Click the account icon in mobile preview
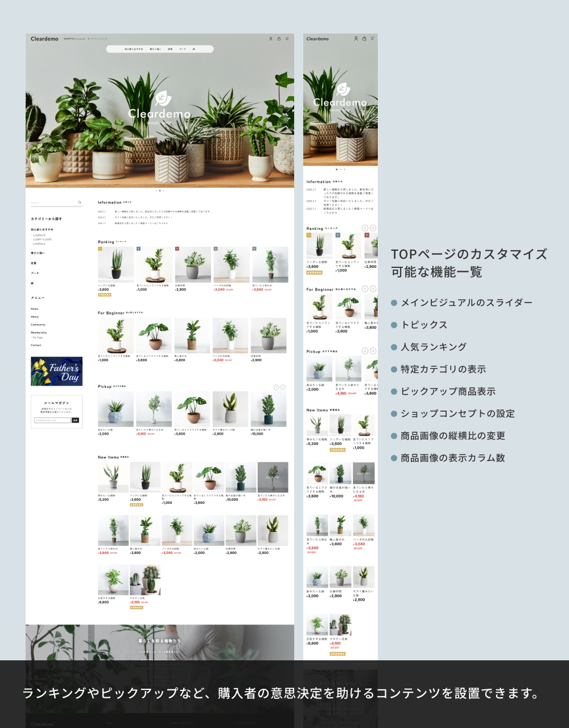Viewport: 569px width, 728px height. pos(356,39)
